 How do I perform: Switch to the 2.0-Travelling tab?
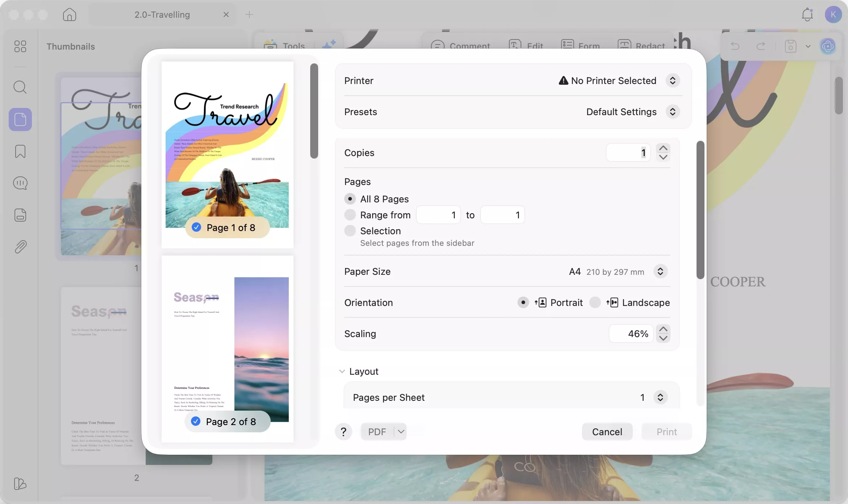162,14
